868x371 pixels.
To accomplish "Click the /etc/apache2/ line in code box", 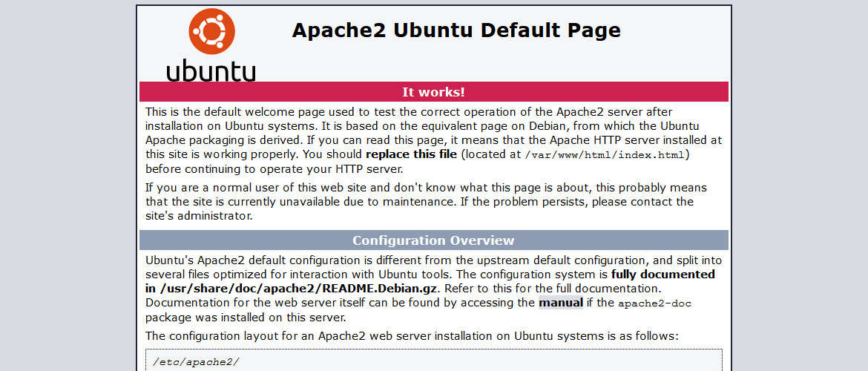I will 196,363.
